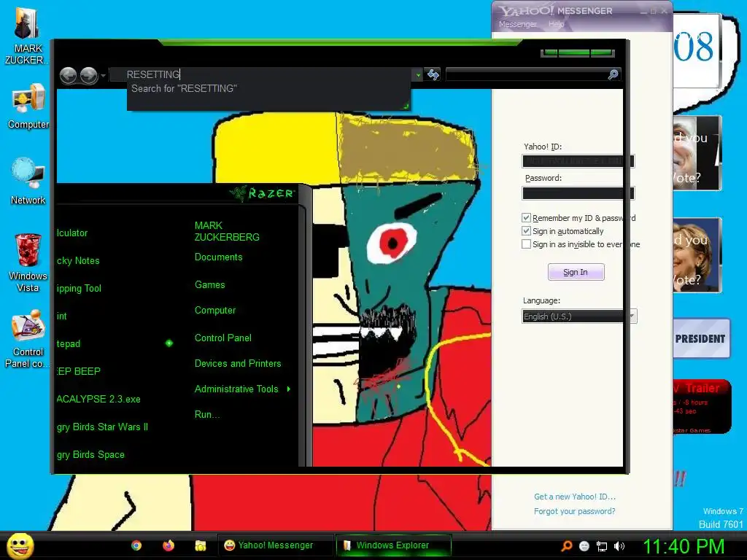Image resolution: width=747 pixels, height=560 pixels.
Task: Select Devices and Printers in Start menu
Action: (238, 363)
